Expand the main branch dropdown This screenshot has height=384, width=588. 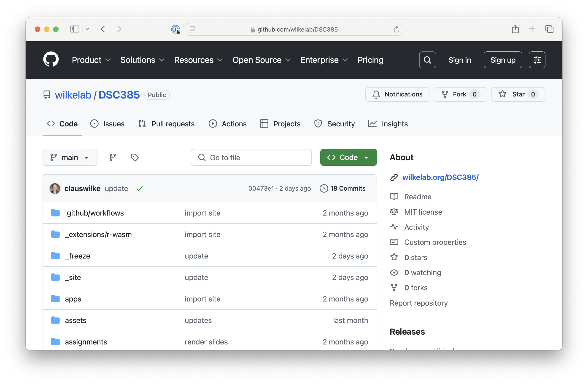[x=70, y=157]
